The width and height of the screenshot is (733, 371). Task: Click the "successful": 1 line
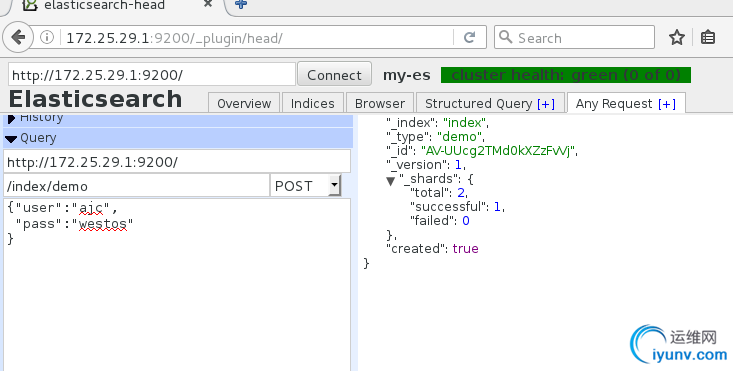point(457,207)
